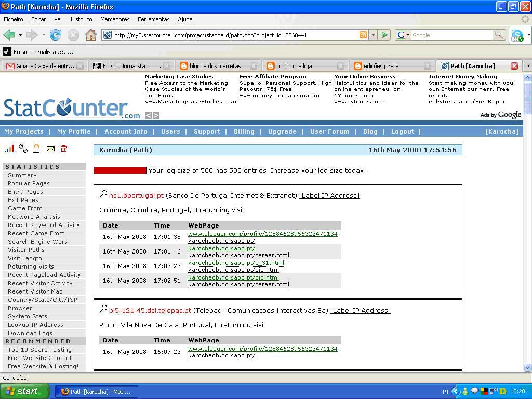Click the Marketing Case Studies ad title
The height and width of the screenshot is (399, 532).
pyautogui.click(x=179, y=77)
